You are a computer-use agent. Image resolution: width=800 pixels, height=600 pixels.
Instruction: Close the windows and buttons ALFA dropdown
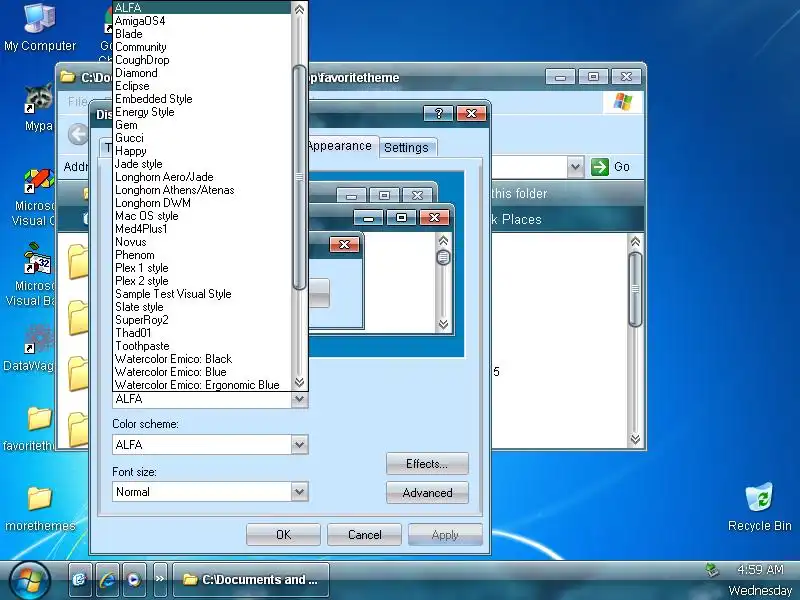click(299, 399)
